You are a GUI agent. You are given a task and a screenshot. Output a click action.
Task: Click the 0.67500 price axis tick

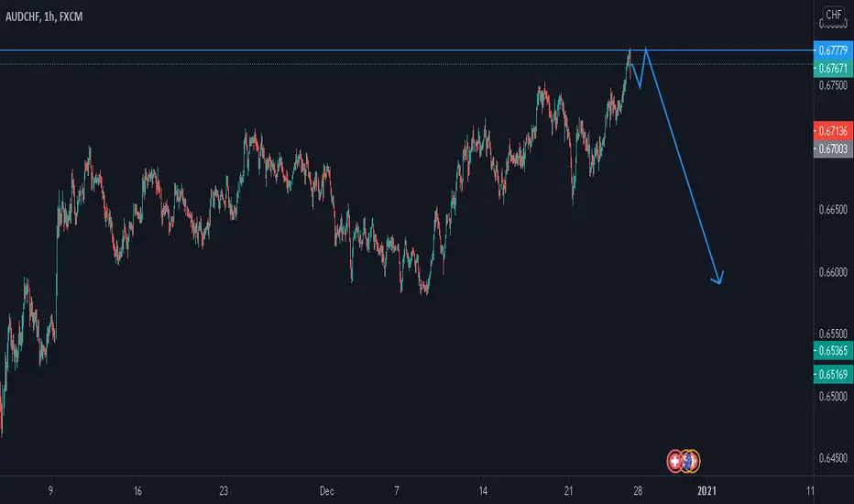pyautogui.click(x=833, y=85)
